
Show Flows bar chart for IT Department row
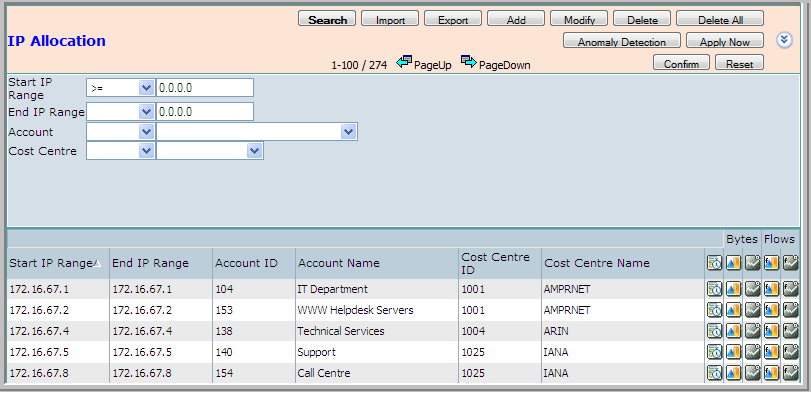(771, 289)
